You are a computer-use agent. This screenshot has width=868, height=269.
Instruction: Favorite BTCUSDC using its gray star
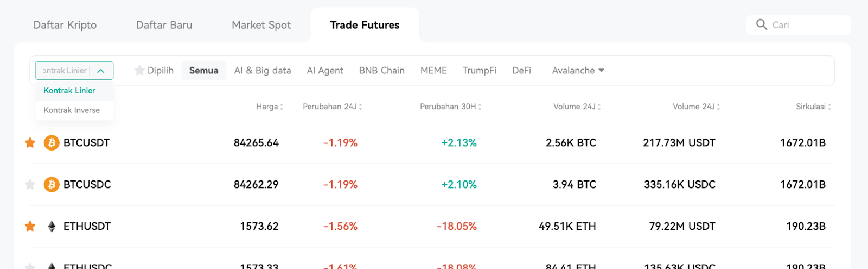click(30, 185)
